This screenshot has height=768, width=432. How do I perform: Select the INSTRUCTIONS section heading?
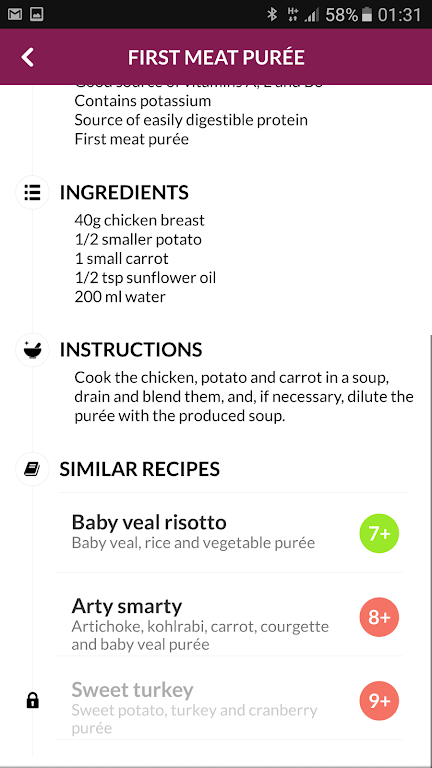(131, 350)
